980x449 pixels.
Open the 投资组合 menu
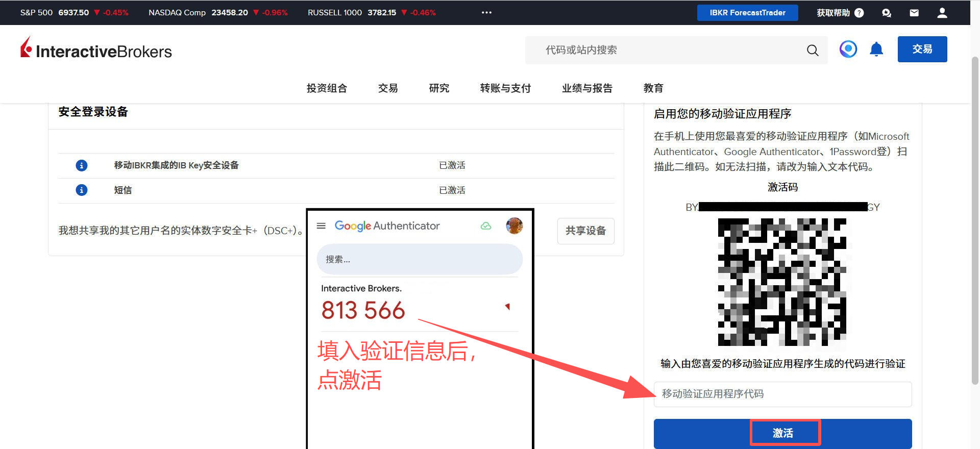pos(327,88)
